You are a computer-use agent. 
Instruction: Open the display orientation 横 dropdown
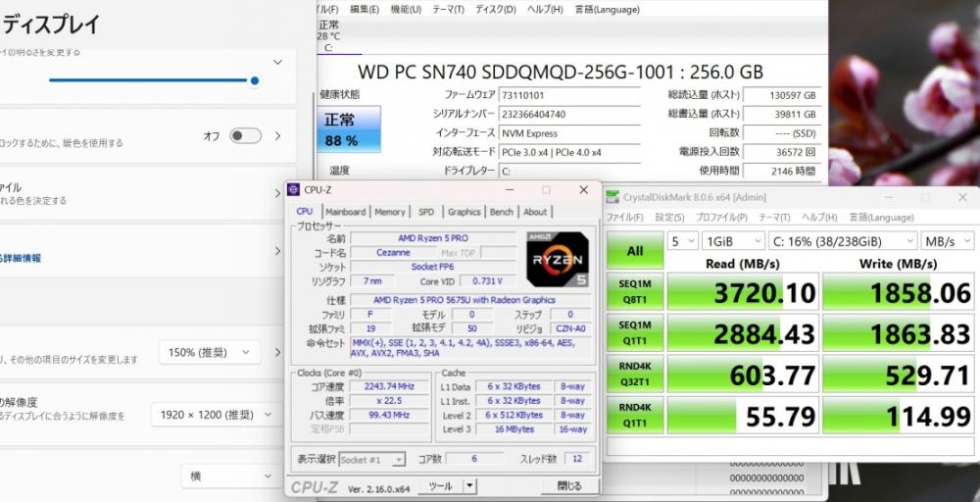click(x=230, y=476)
